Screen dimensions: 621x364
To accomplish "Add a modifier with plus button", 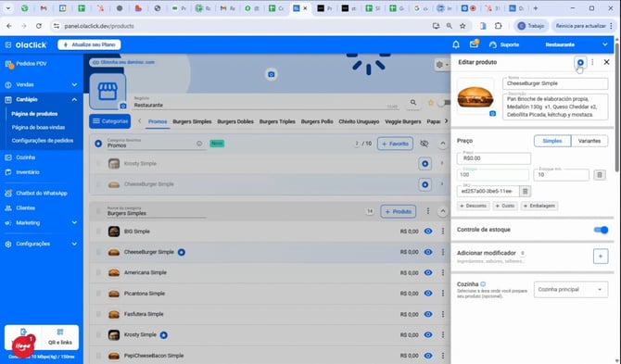I will (x=601, y=257).
